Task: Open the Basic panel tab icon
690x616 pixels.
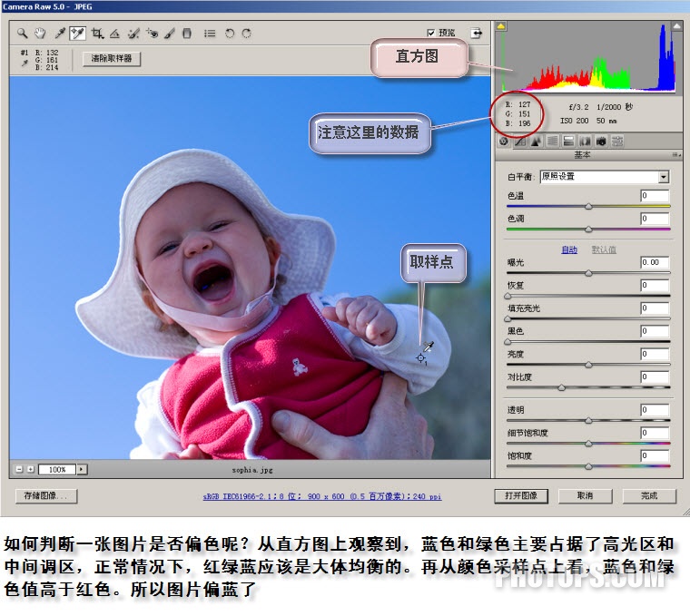Action: tap(504, 142)
